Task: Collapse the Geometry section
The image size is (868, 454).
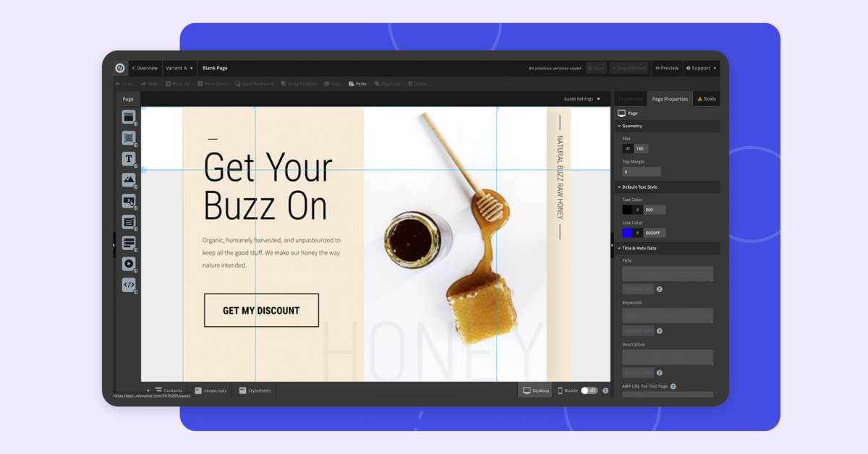Action: [619, 126]
